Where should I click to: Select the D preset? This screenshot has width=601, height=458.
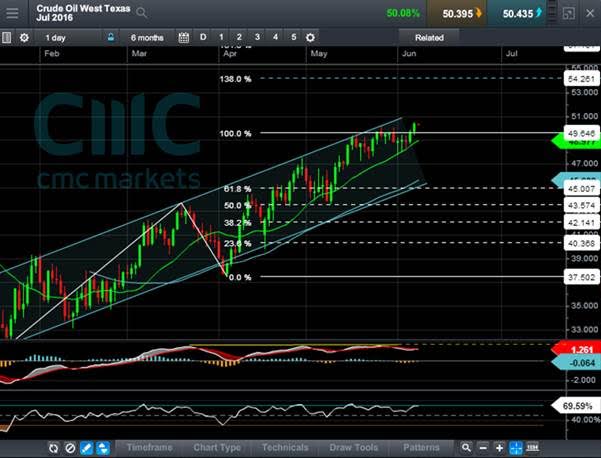click(x=203, y=37)
